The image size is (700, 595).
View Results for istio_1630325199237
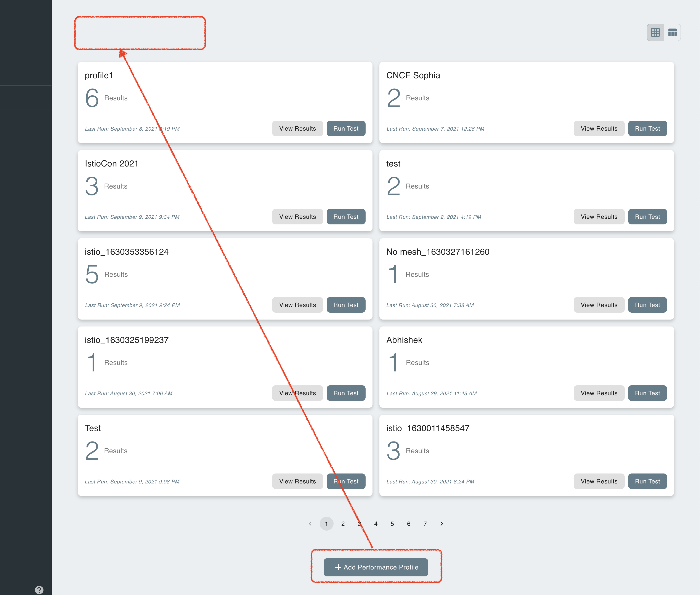point(297,393)
